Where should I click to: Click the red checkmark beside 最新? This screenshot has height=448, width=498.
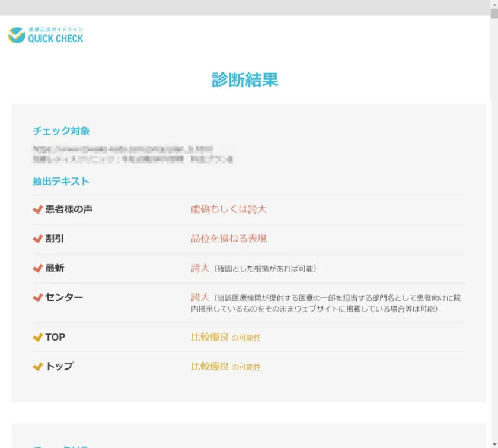tap(38, 268)
